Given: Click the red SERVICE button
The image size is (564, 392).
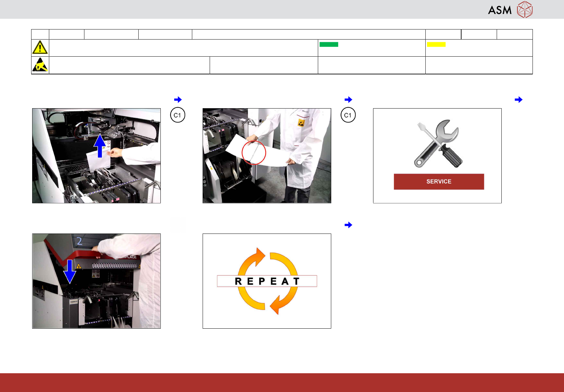Looking at the screenshot, I should click(439, 182).
